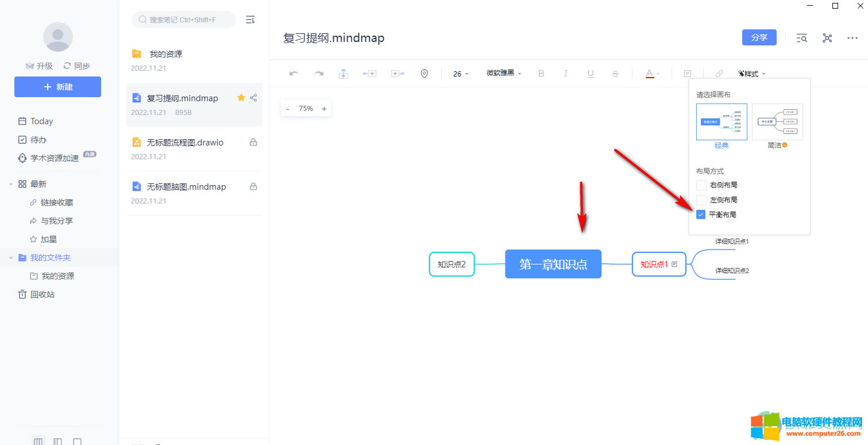
Task: Click the undo arrow icon
Action: (x=294, y=74)
